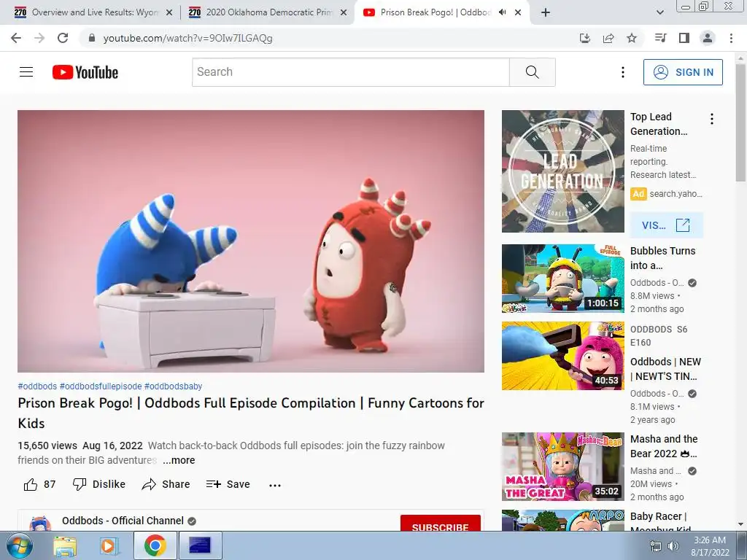This screenshot has width=747, height=560.
Task: Expand description with ...more
Action: (x=179, y=461)
